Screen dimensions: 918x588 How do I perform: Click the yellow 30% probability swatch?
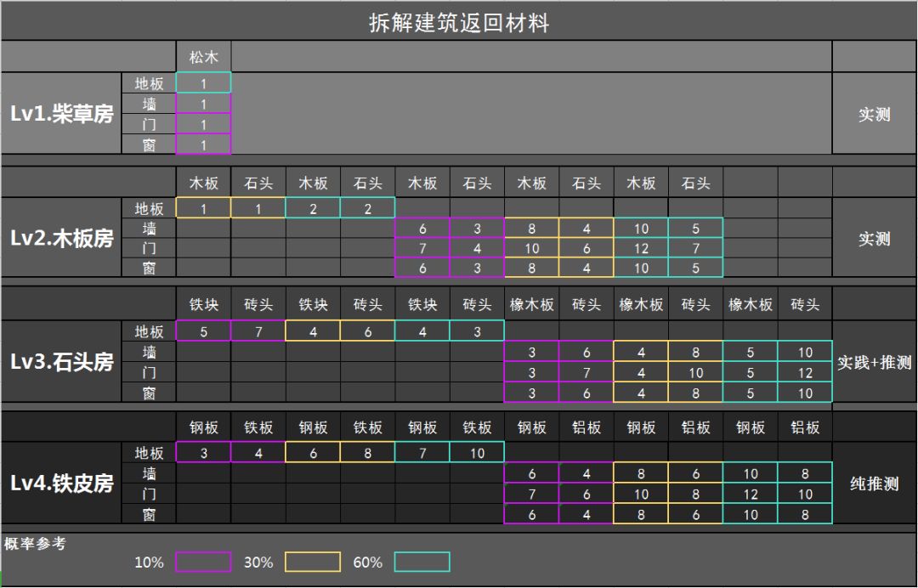[x=313, y=562]
